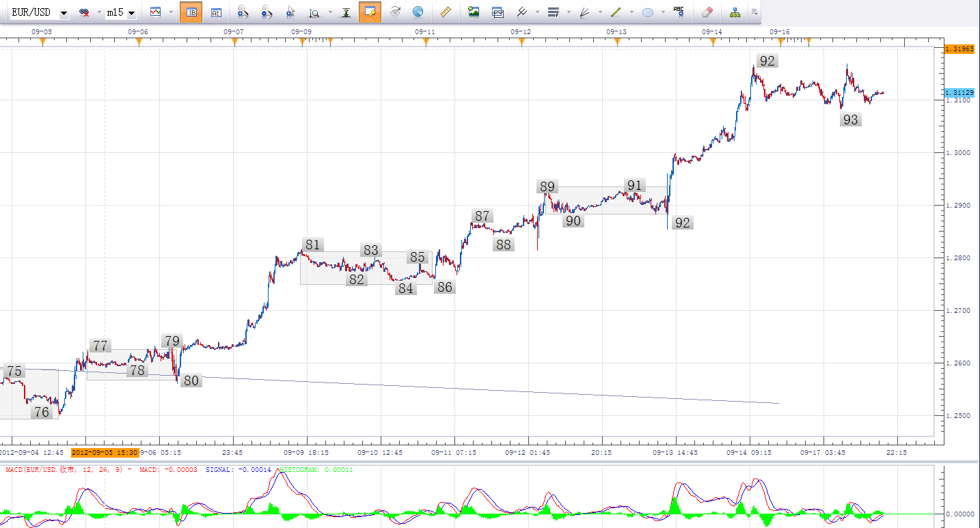Click the add image icon
Image resolution: width=980 pixels, height=528 pixels.
click(474, 12)
